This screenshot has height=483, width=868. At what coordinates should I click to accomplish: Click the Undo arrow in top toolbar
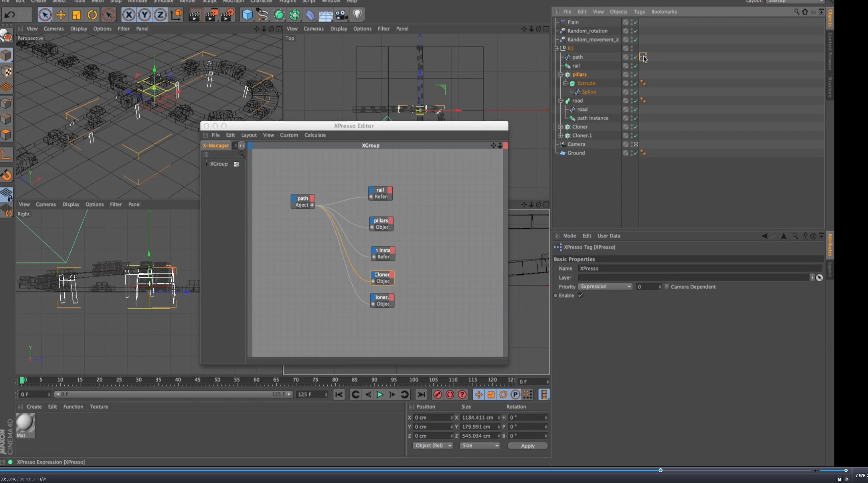pyautogui.click(x=10, y=15)
